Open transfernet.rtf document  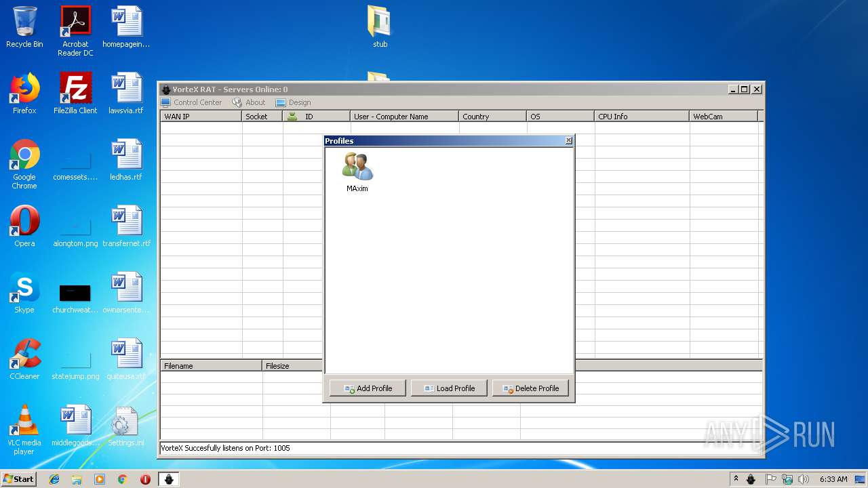(x=126, y=226)
